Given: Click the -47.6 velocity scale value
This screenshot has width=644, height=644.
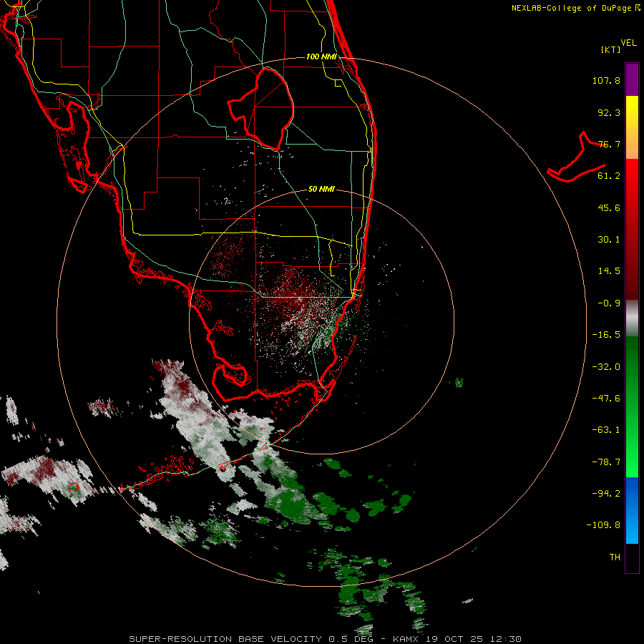Looking at the screenshot, I should [606, 399].
